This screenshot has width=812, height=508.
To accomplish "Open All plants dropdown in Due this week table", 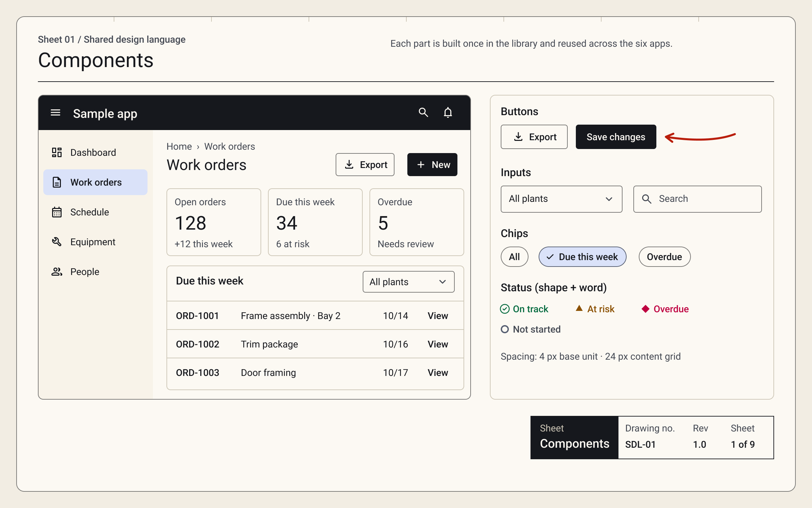I will (408, 282).
